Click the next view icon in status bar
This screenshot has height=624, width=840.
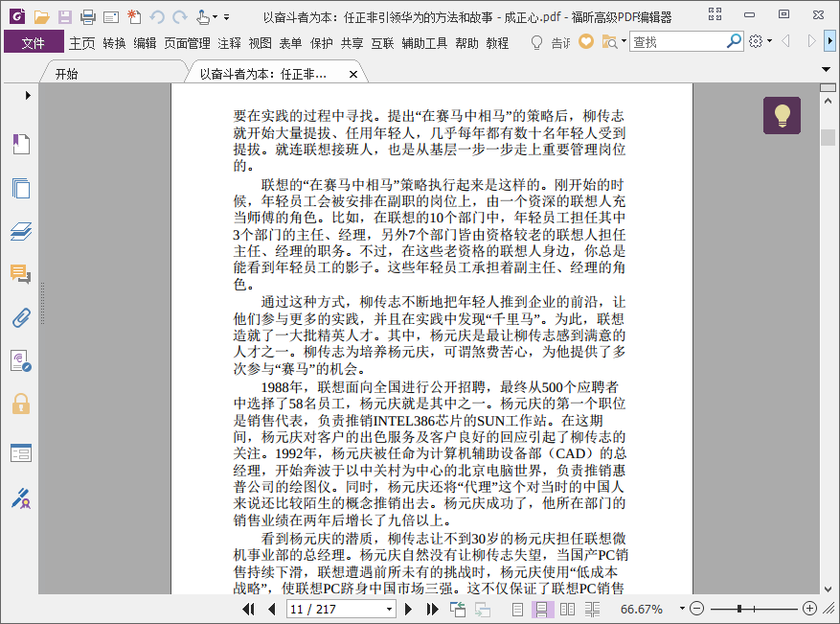(483, 609)
